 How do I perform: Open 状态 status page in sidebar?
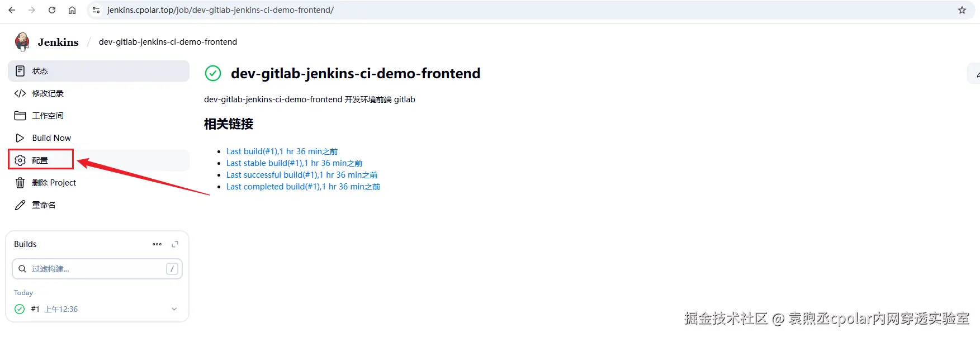(99, 71)
